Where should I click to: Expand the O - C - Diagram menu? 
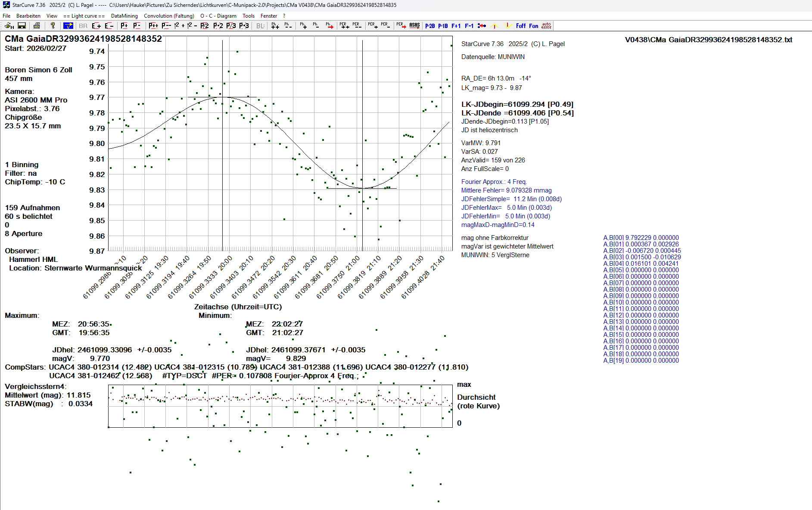click(x=218, y=16)
